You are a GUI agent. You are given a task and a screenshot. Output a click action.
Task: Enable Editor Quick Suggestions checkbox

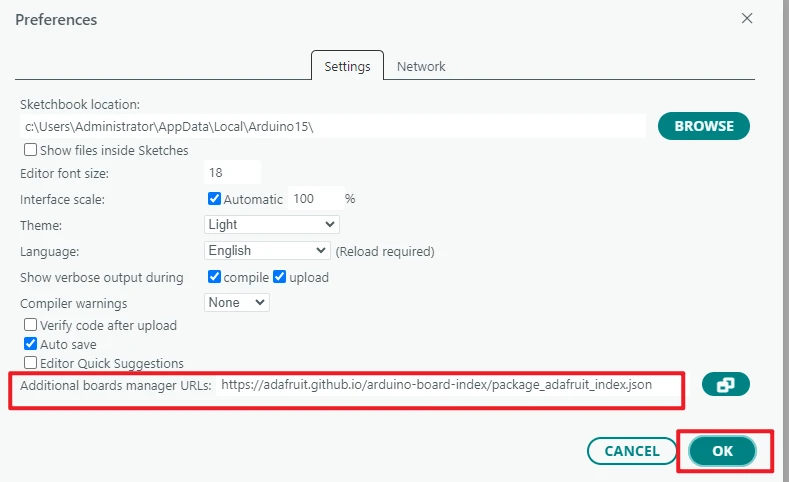point(31,363)
